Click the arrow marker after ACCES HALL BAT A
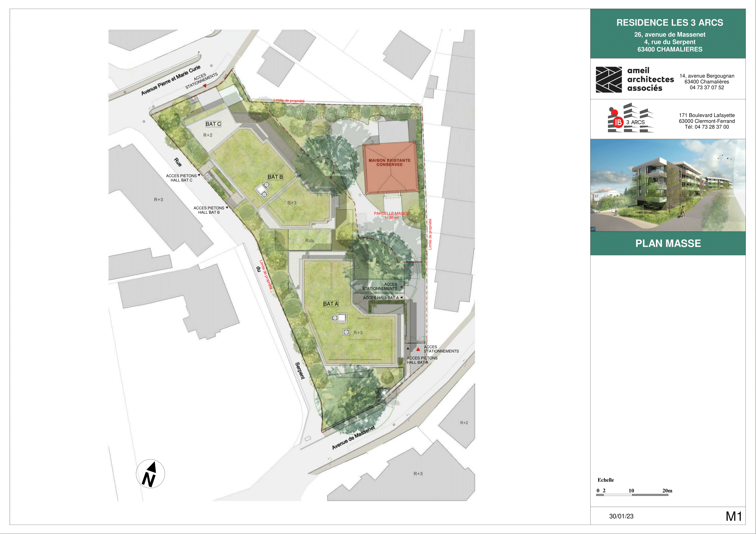Image resolution: width=756 pixels, height=534 pixels. pos(401,297)
